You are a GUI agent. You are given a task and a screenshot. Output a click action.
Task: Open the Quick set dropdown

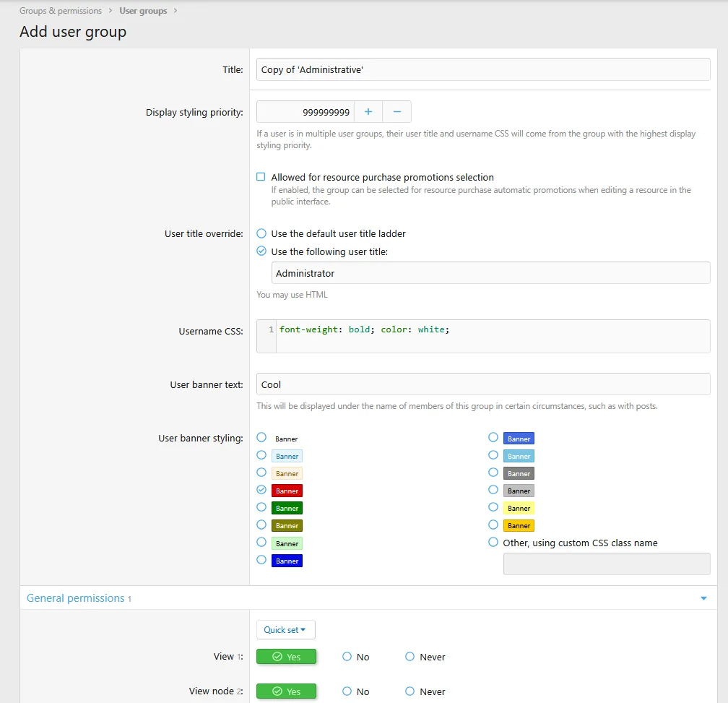[285, 630]
